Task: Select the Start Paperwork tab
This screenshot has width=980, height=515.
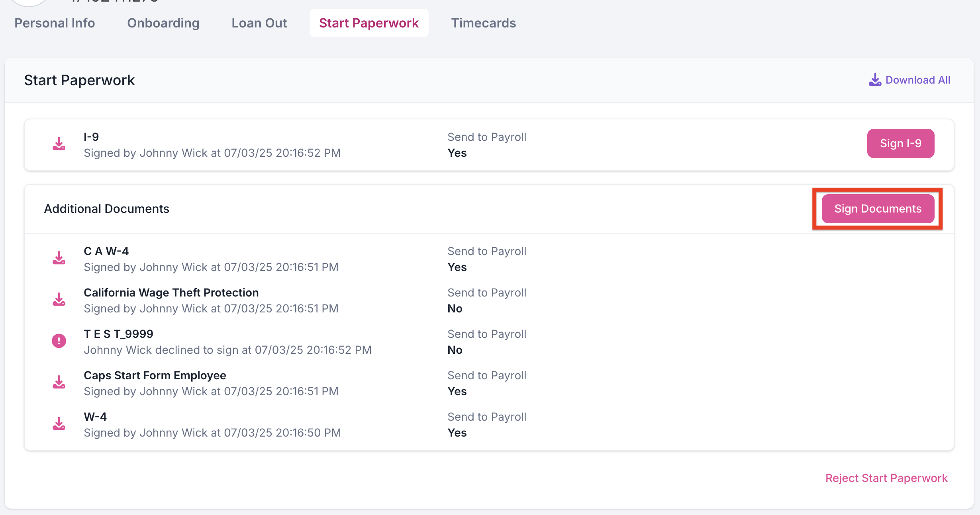Action: (369, 23)
